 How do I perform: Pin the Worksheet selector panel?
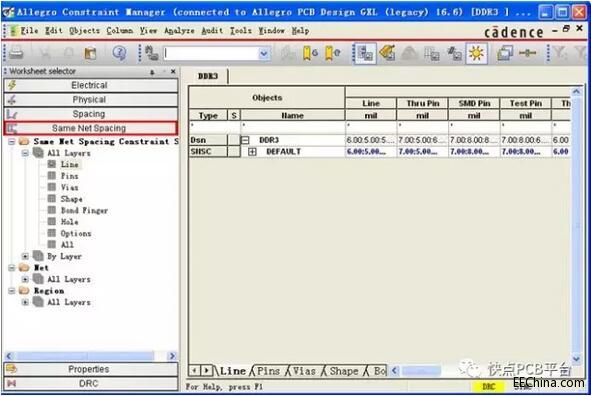pos(152,72)
